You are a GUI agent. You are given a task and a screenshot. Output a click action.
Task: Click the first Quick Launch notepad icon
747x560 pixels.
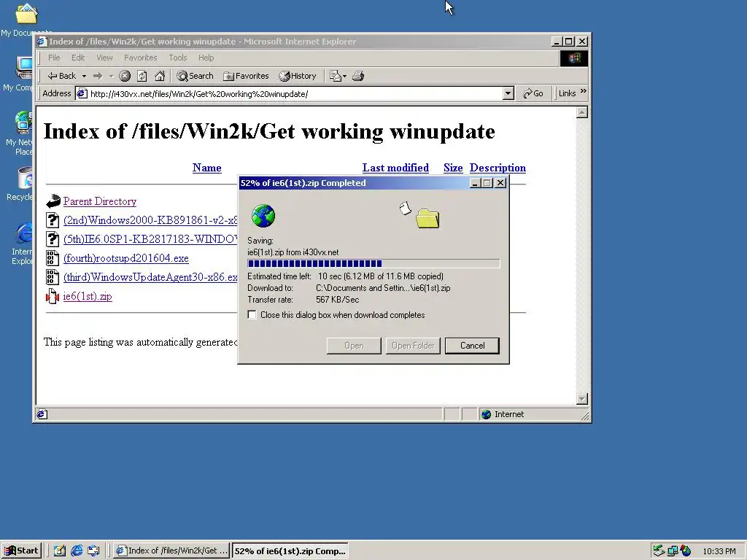[60, 551]
